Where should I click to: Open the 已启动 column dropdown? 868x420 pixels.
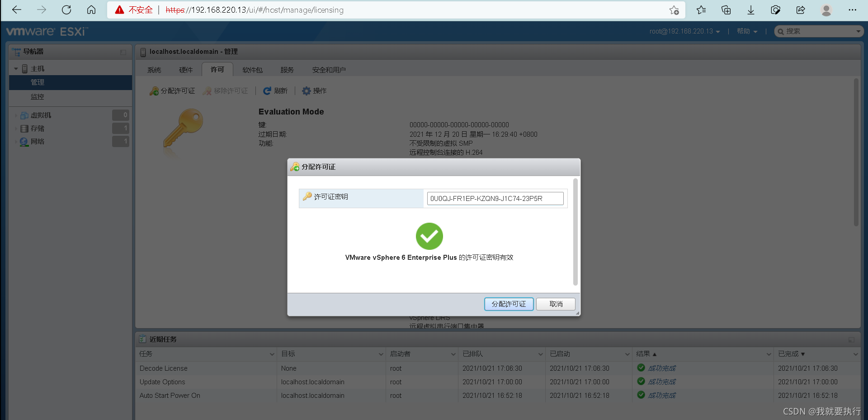pyautogui.click(x=627, y=354)
